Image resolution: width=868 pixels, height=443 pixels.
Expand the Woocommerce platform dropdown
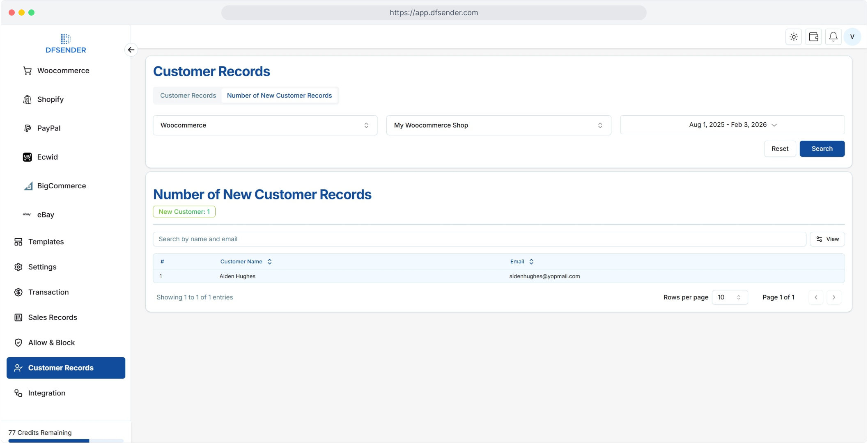click(x=265, y=125)
